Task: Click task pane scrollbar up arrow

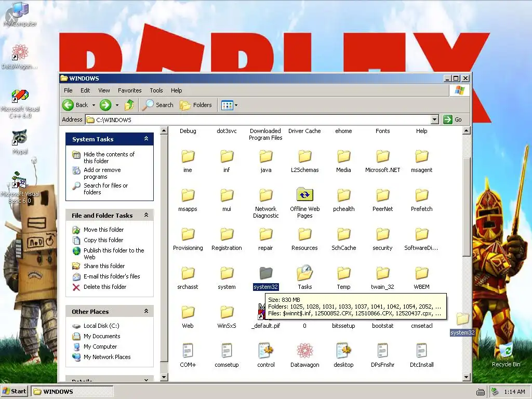Action: [164, 130]
